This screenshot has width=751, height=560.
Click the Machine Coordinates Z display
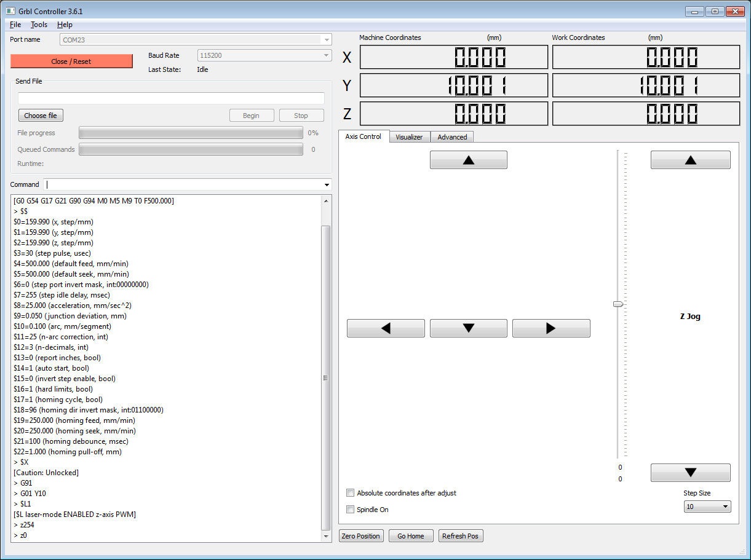[x=453, y=114]
